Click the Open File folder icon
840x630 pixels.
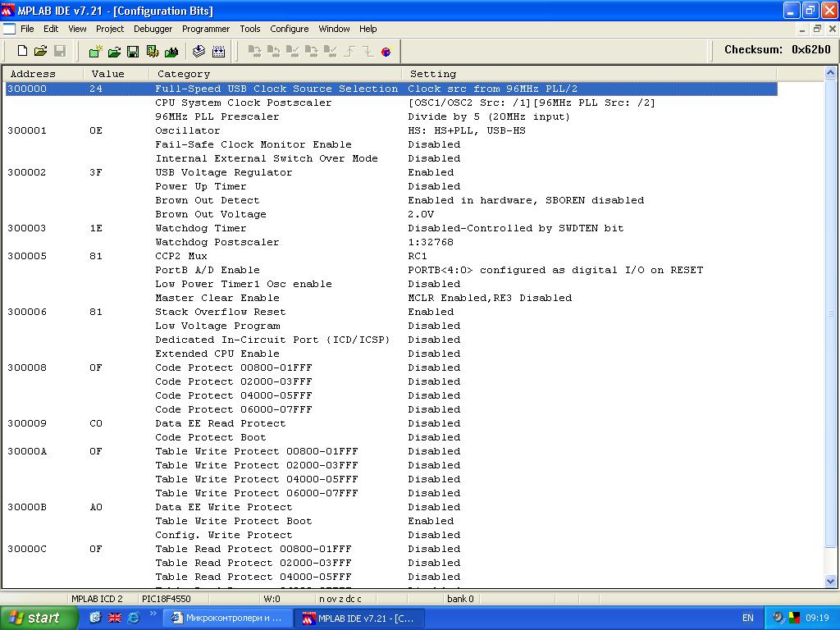pyautogui.click(x=41, y=51)
